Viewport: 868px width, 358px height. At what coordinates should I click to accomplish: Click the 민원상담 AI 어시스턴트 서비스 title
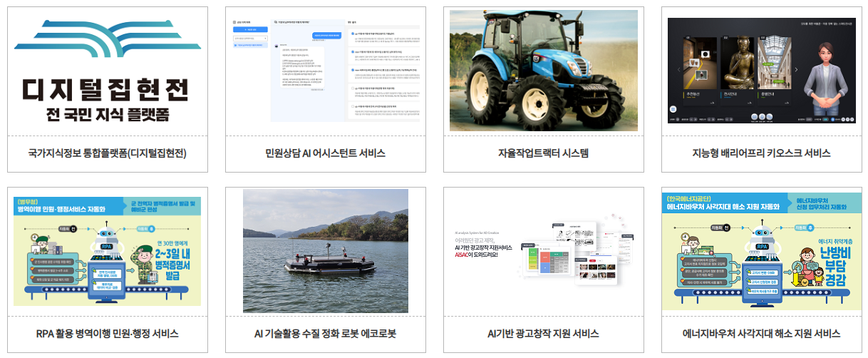pyautogui.click(x=326, y=153)
